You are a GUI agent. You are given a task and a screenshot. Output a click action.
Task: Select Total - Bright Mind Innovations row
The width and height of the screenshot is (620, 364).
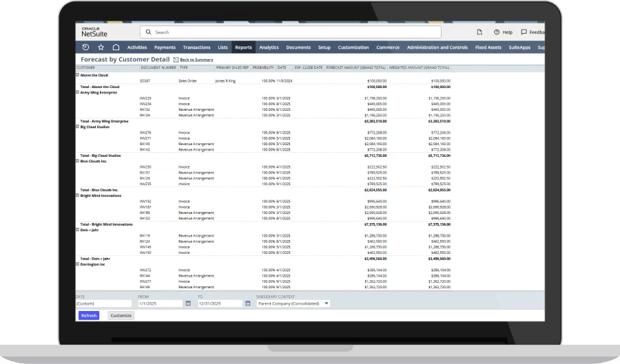tap(263, 224)
